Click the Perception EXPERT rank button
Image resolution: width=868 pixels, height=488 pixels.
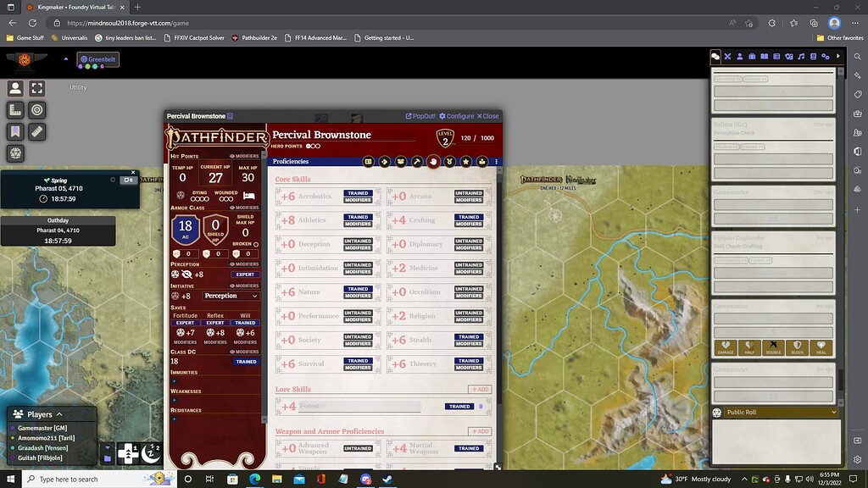pos(245,274)
